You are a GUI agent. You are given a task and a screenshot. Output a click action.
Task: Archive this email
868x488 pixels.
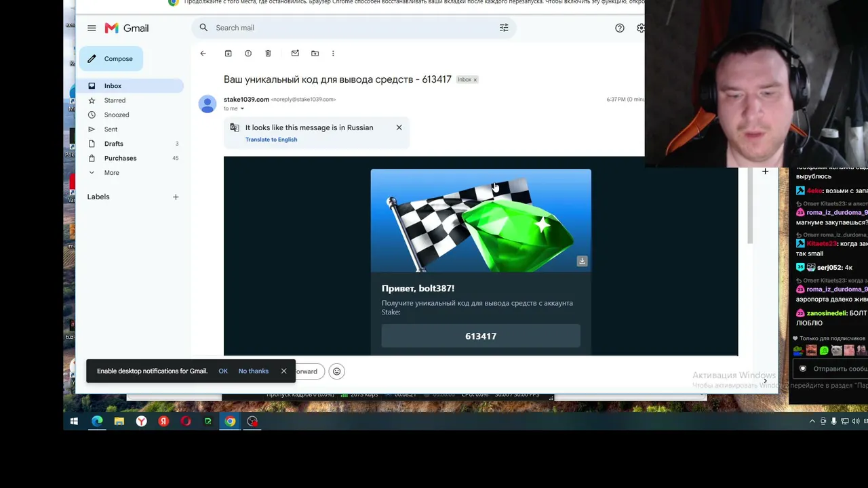click(x=229, y=54)
